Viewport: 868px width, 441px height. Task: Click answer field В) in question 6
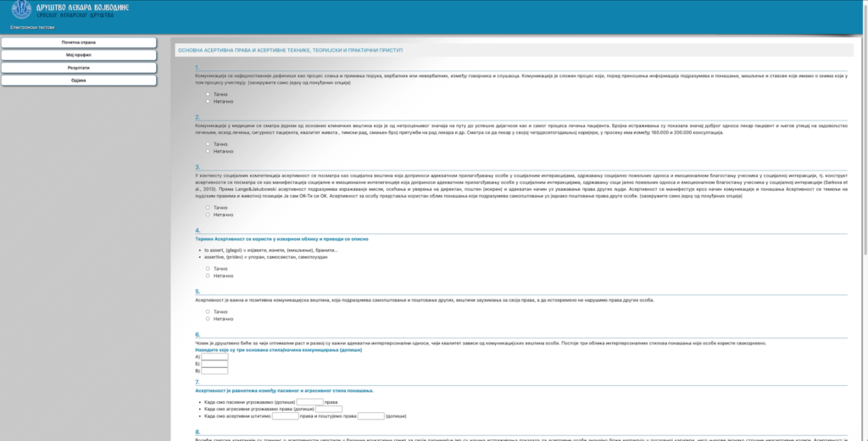pos(214,371)
